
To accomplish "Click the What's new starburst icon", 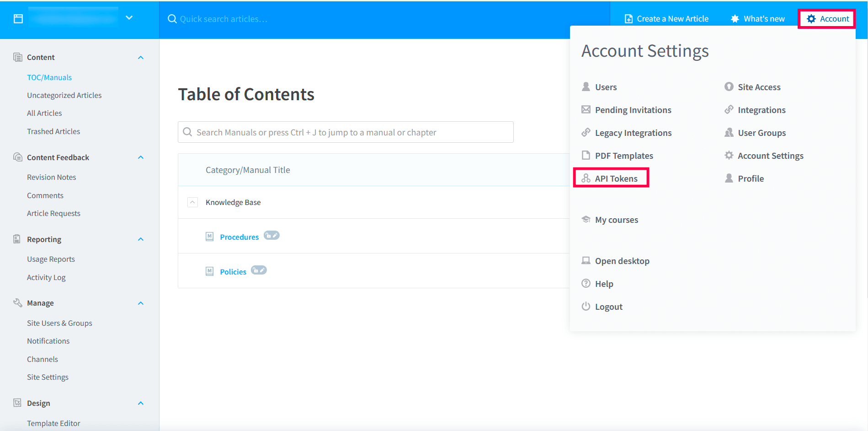I will [x=735, y=19].
